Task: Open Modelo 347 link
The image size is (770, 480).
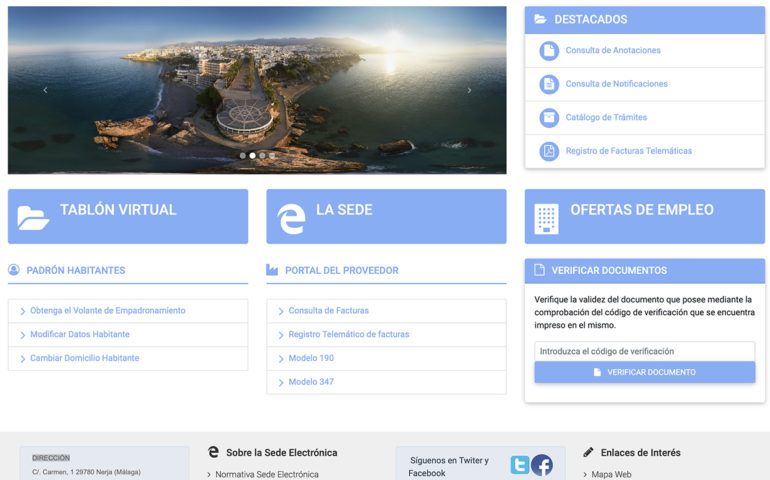Action: tap(311, 381)
